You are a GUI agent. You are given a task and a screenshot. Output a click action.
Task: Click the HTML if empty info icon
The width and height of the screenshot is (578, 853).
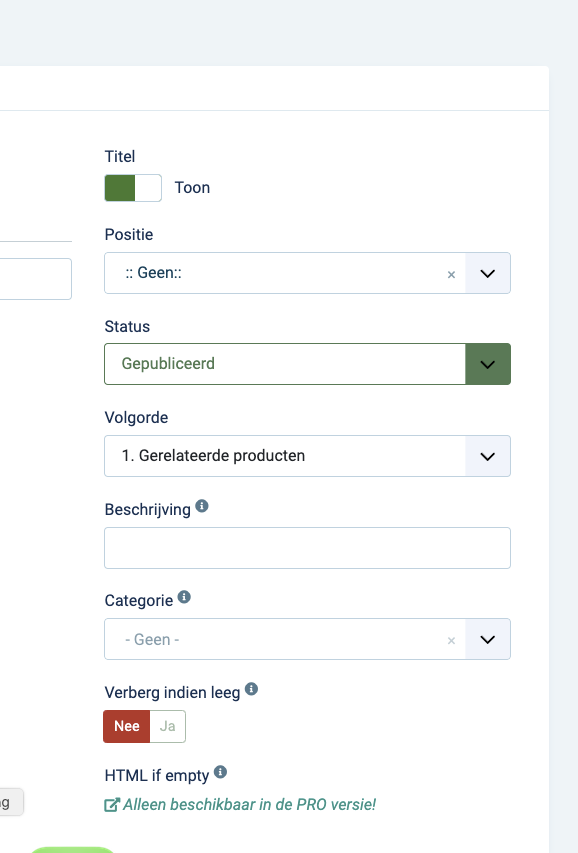[x=220, y=772]
